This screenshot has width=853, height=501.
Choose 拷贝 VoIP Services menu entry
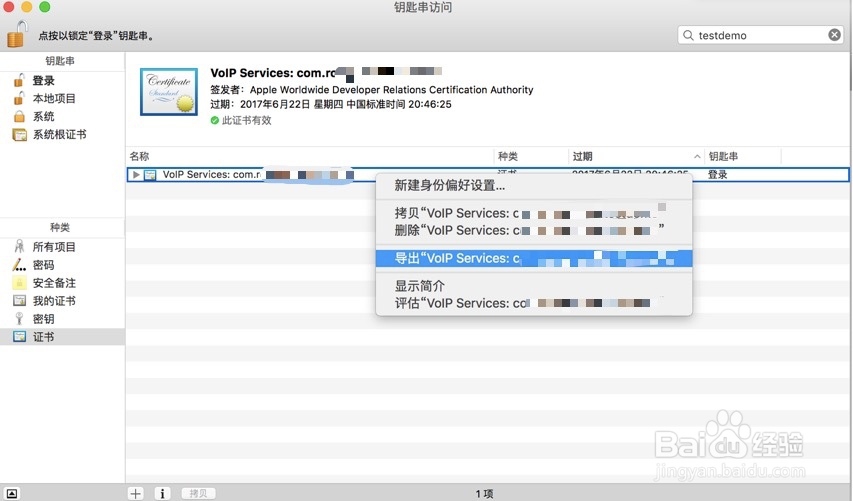pyautogui.click(x=534, y=213)
